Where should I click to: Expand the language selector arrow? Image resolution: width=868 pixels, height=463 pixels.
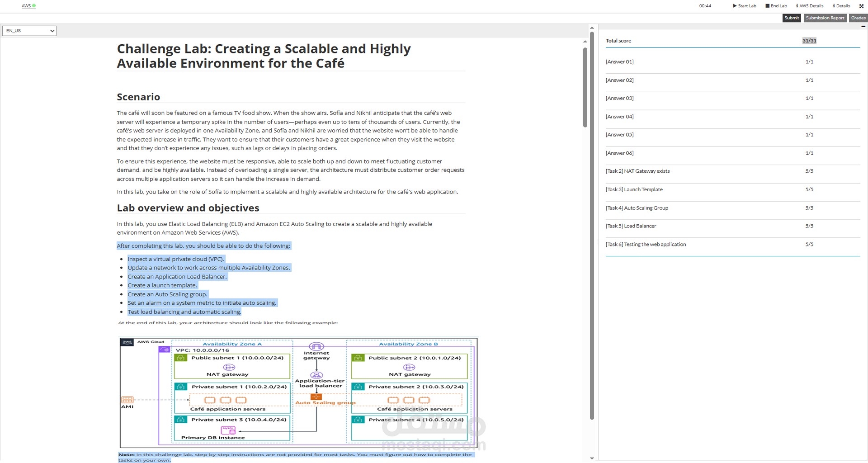click(x=52, y=31)
